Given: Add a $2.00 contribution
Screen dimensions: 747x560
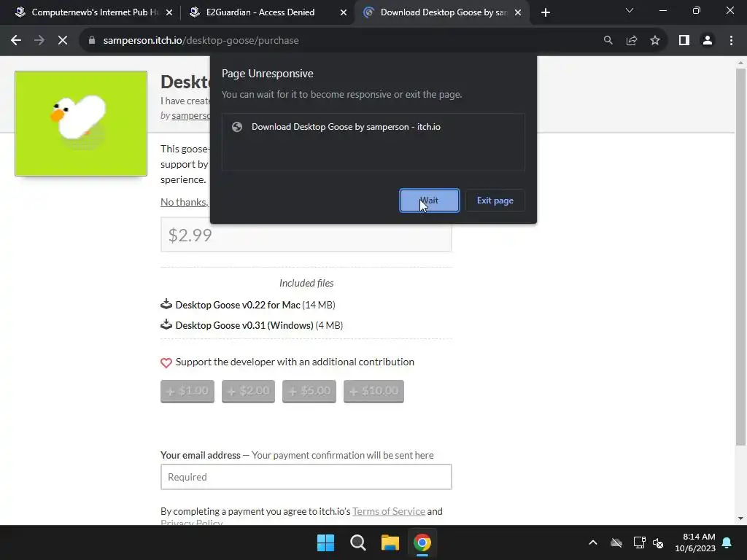Looking at the screenshot, I should (x=248, y=391).
